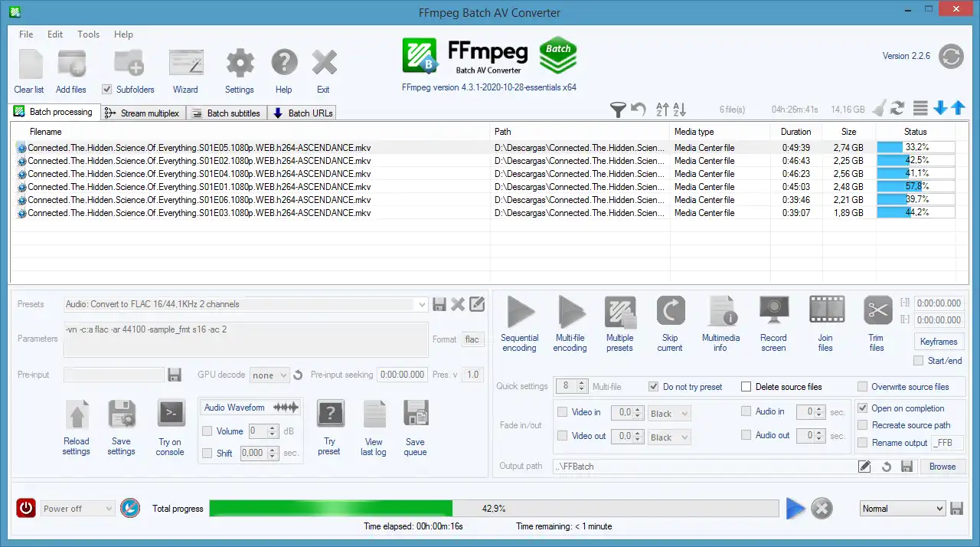Switch to Batch URLs tab
The image size is (980, 547).
(x=303, y=113)
